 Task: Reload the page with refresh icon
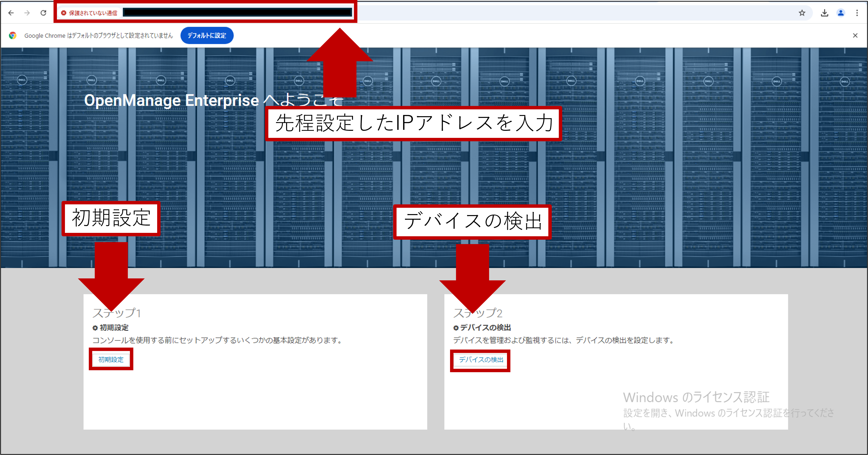click(44, 13)
